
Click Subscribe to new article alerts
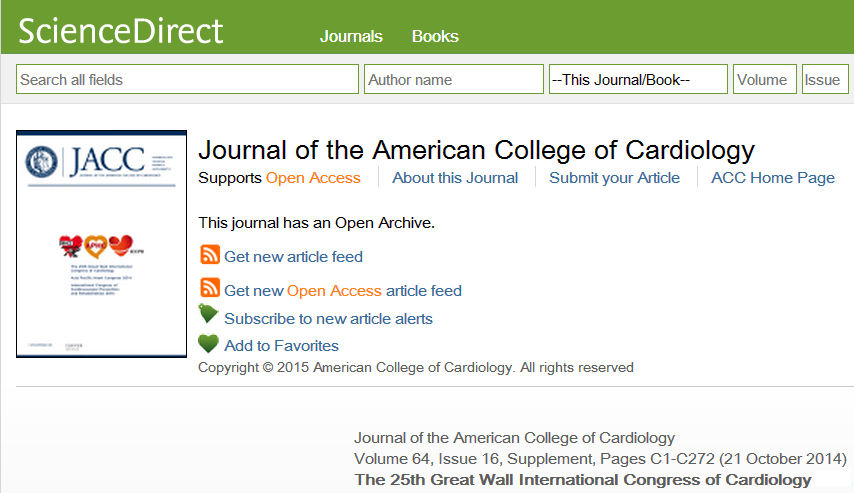point(328,319)
